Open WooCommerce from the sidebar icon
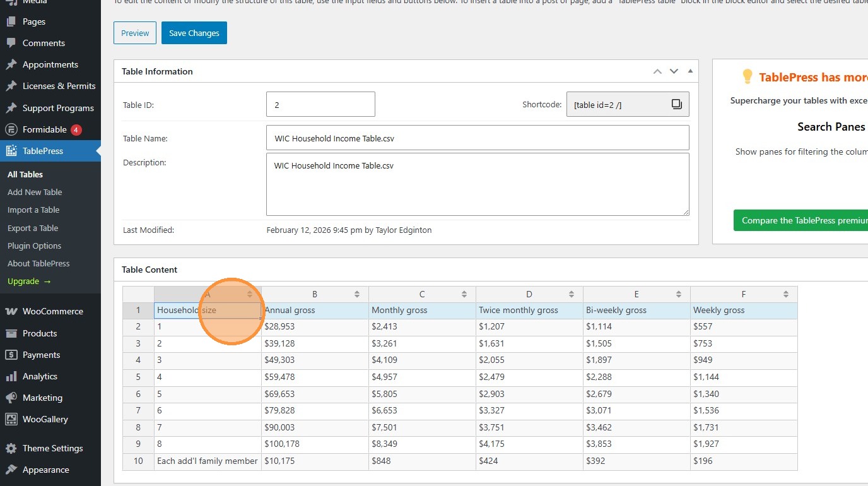This screenshot has width=868, height=486. click(11, 311)
